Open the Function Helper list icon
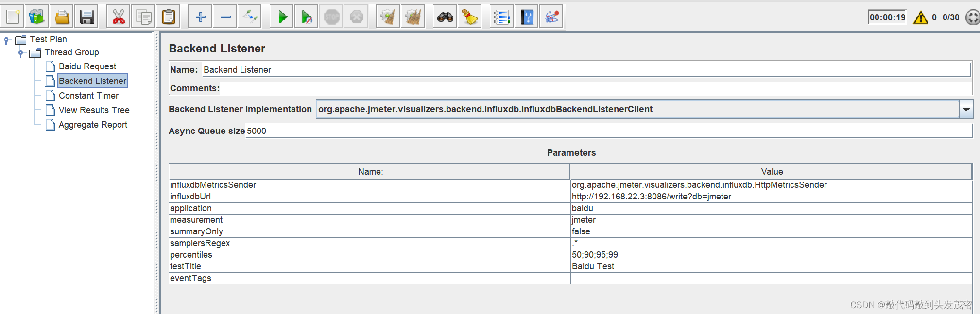Screen dimensions: 980x314 pos(501,17)
